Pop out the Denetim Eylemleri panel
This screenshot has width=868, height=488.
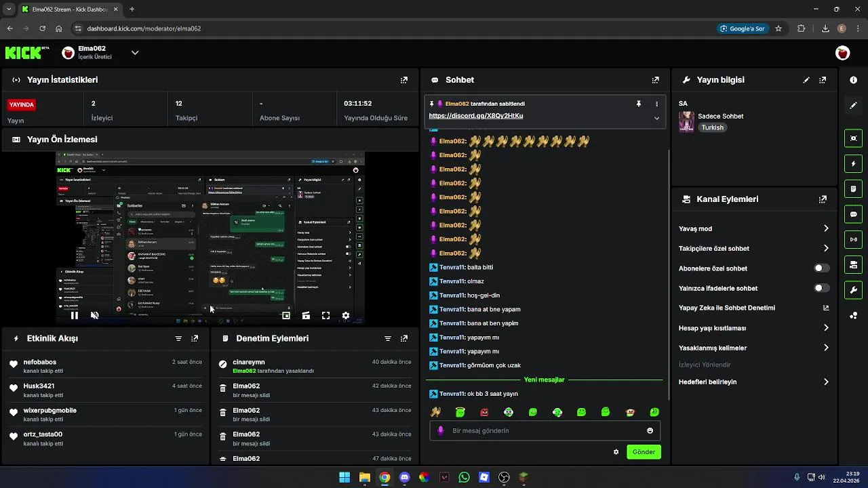(x=404, y=338)
